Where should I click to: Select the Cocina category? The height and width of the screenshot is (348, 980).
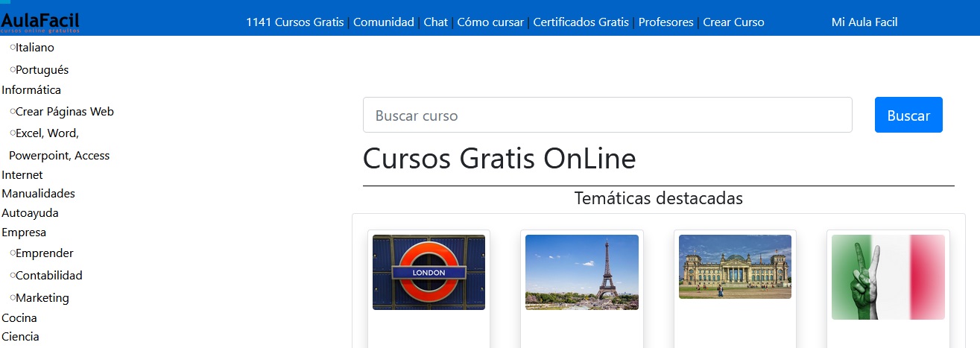19,318
